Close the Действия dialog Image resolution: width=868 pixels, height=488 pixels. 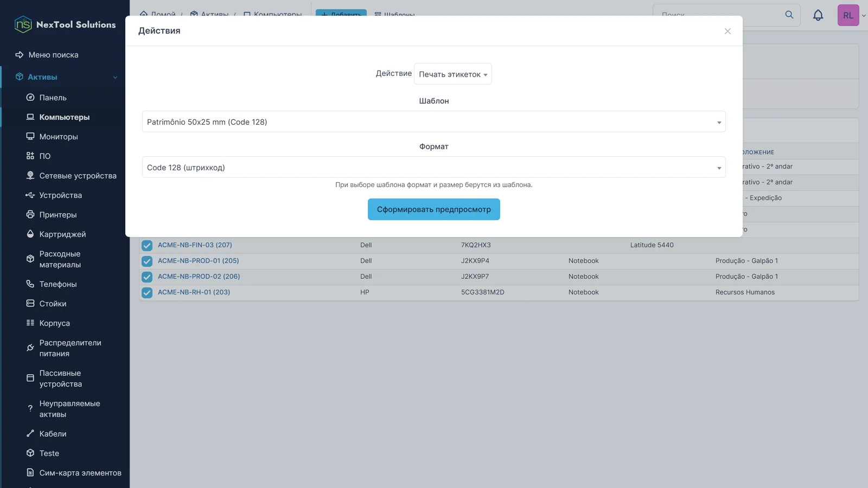pyautogui.click(x=727, y=31)
